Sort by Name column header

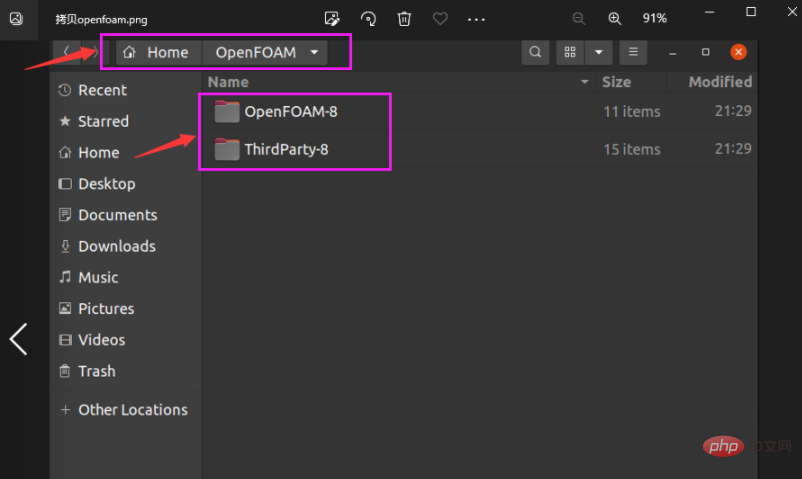(228, 82)
